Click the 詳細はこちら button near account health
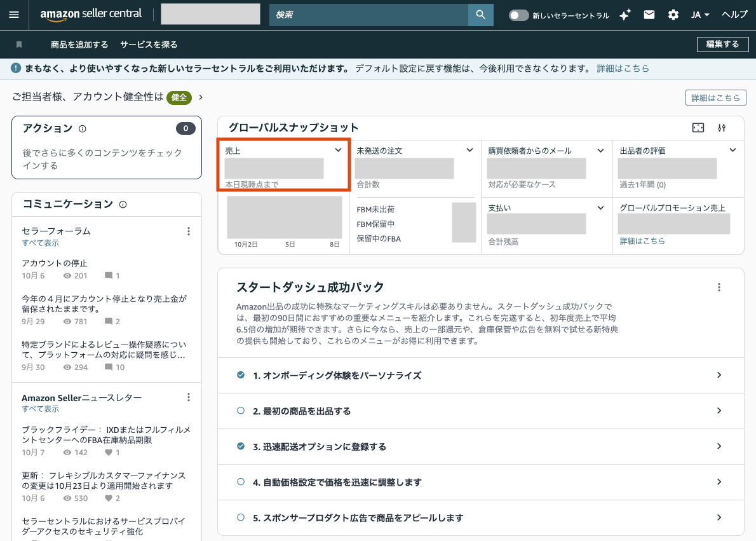Image resolution: width=756 pixels, height=541 pixels. [x=715, y=98]
